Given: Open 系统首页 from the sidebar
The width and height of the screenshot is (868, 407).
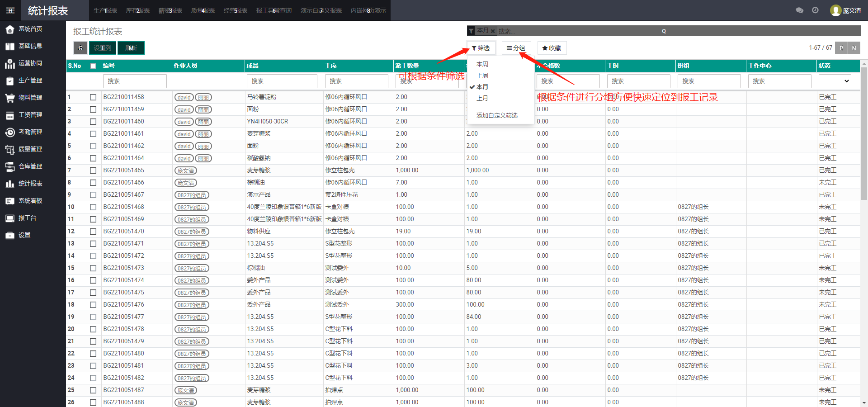Looking at the screenshot, I should point(30,29).
